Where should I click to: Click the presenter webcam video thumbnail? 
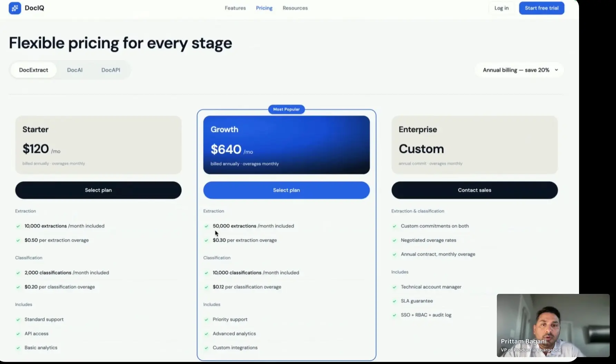point(553,325)
